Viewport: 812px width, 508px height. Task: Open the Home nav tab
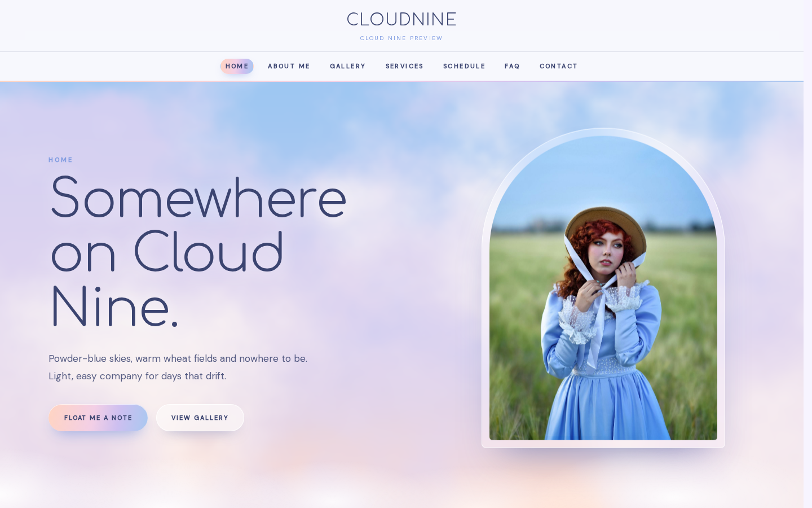(x=237, y=66)
